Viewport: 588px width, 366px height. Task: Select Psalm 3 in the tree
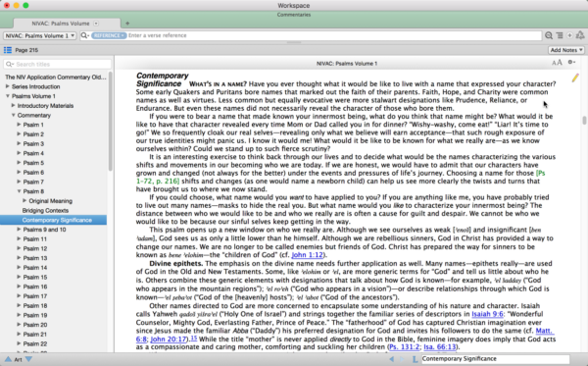tap(33, 144)
